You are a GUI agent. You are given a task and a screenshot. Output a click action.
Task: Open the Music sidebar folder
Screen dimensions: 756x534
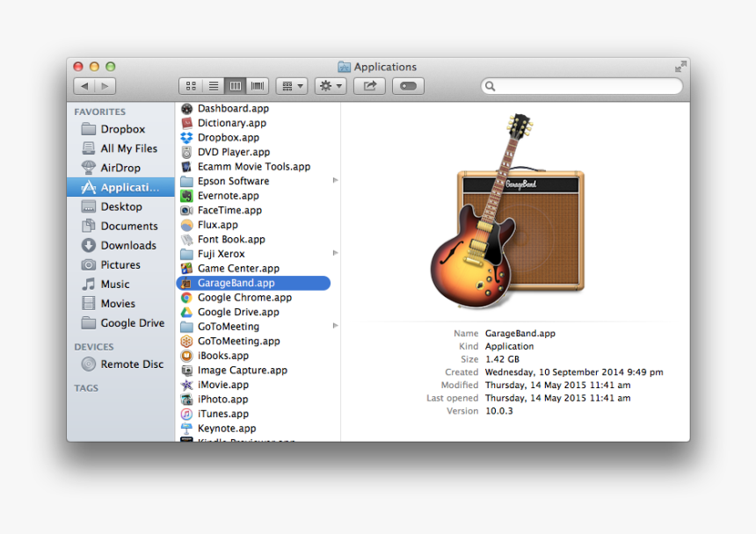[x=120, y=284]
